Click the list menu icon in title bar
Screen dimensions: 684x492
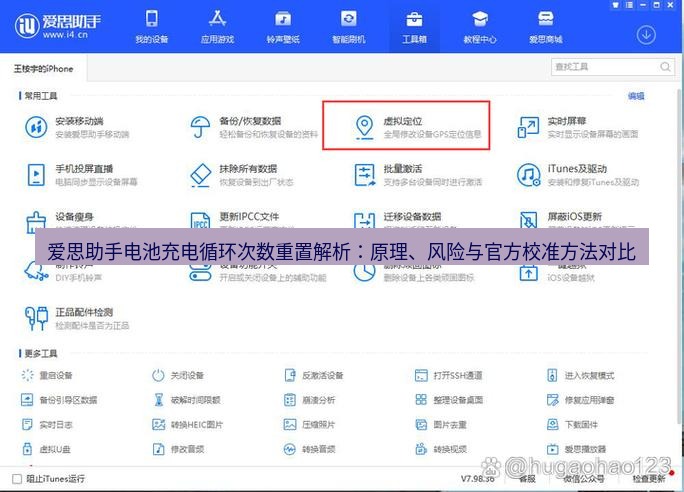pyautogui.click(x=629, y=5)
